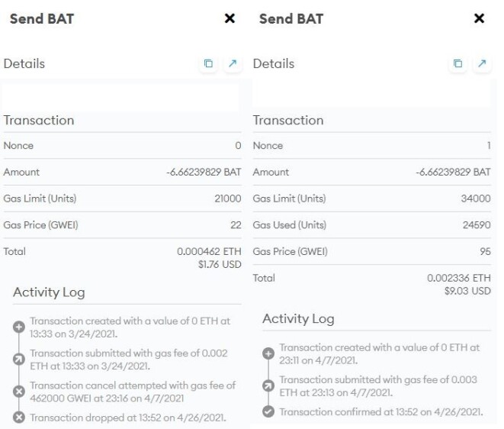
Task: Copy transaction ID in left Details
Action: [208, 63]
